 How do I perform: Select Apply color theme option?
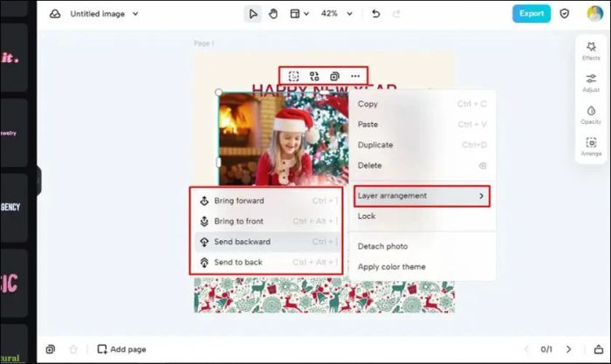[x=422, y=267]
